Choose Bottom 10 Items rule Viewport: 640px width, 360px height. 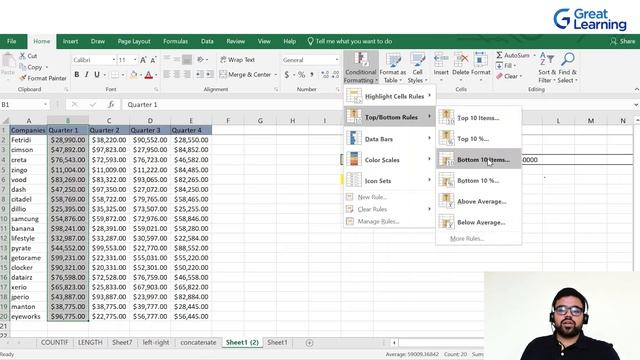click(x=478, y=160)
